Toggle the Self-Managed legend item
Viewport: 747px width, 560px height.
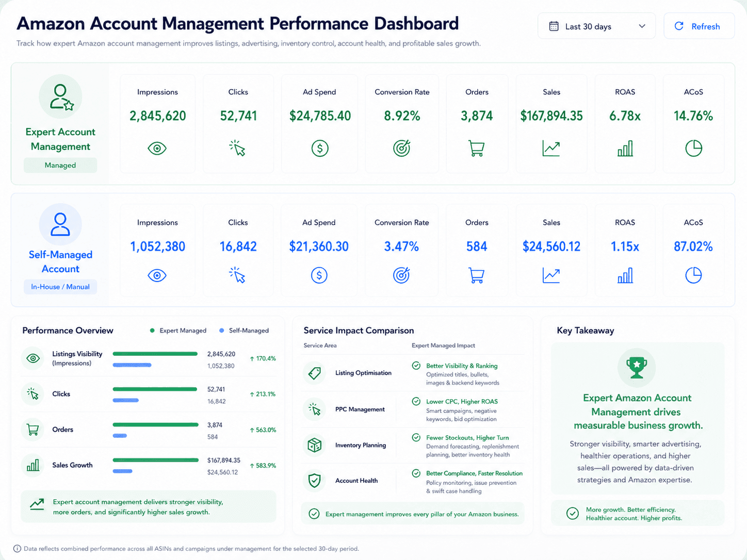click(x=244, y=331)
